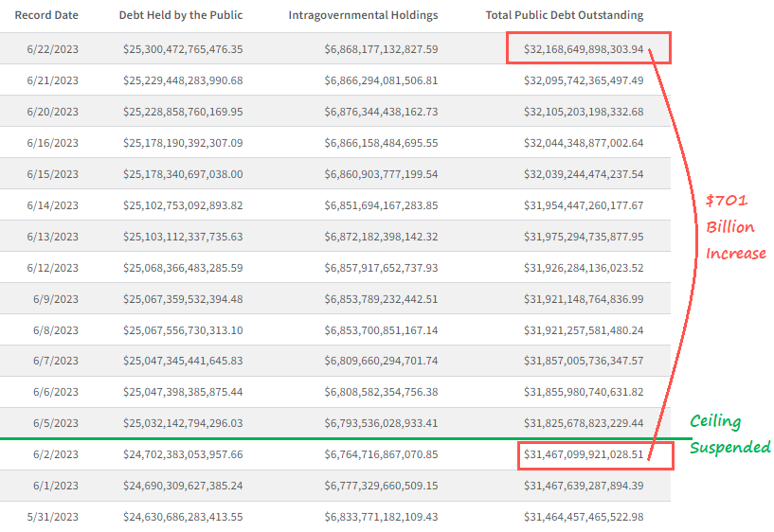
Task: Click the Record Date column header
Action: (46, 15)
